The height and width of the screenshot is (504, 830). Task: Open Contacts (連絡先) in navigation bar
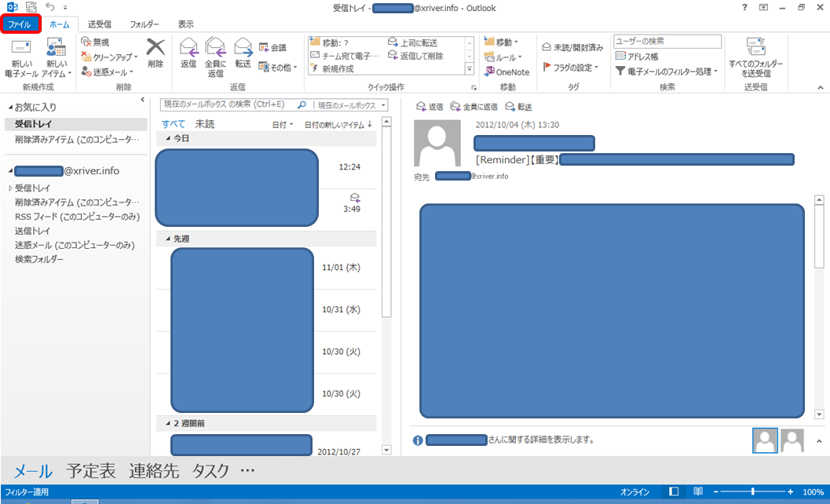click(154, 471)
